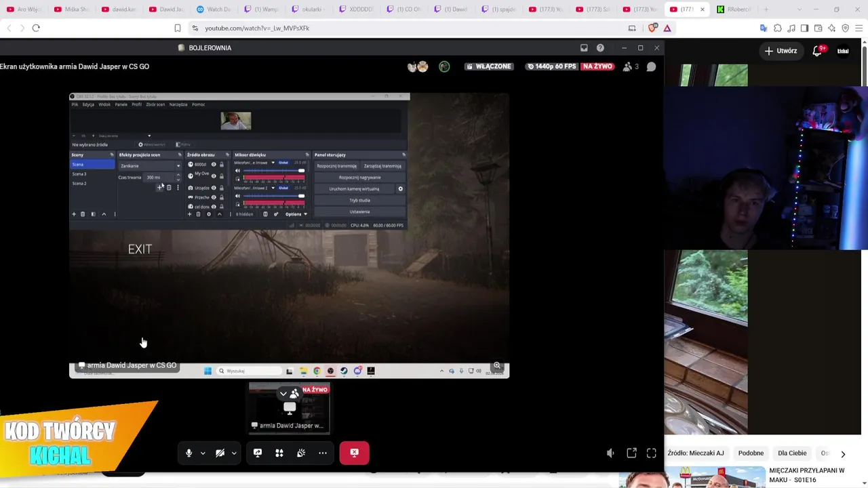Add a new OBS scene with plus icon
This screenshot has width=868, height=488.
point(74,214)
